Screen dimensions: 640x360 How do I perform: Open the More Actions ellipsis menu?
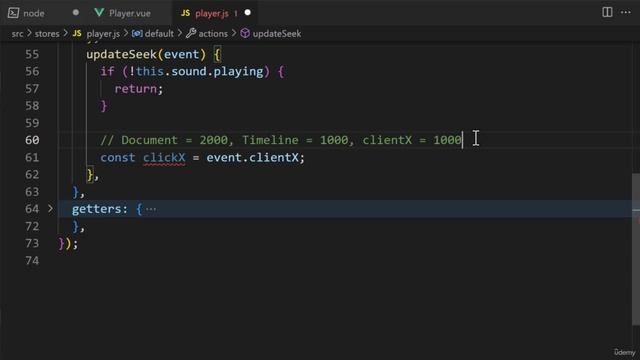pos(625,12)
